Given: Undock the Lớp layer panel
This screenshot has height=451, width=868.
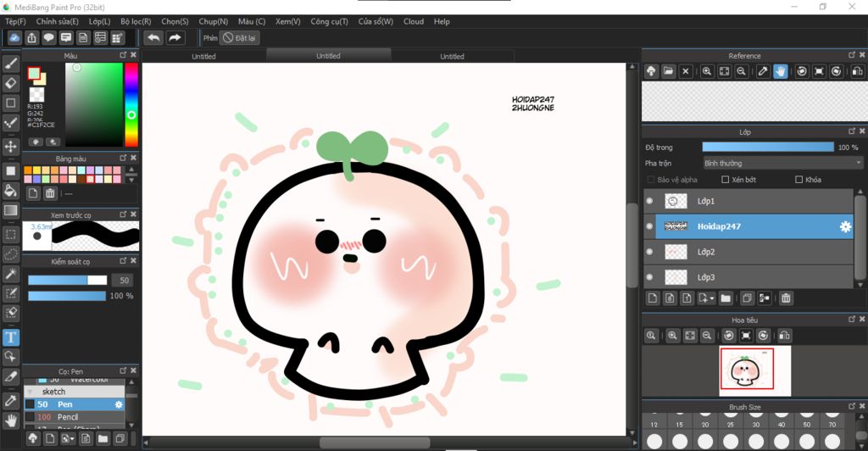Looking at the screenshot, I should 852,131.
